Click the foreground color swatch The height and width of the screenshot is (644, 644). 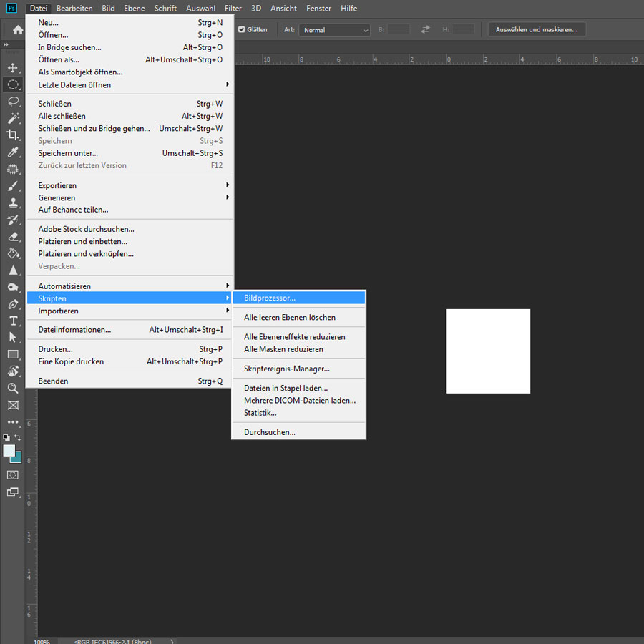pos(9,450)
